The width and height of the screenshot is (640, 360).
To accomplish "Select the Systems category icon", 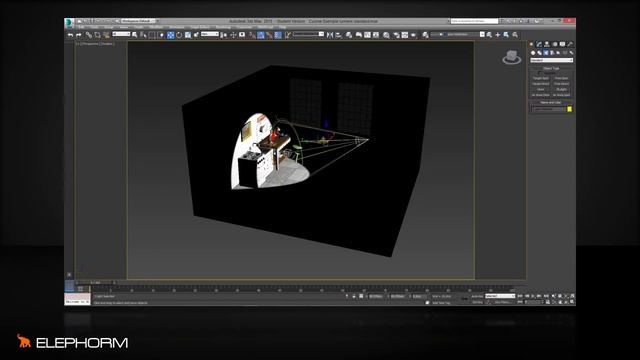I will click(x=571, y=53).
